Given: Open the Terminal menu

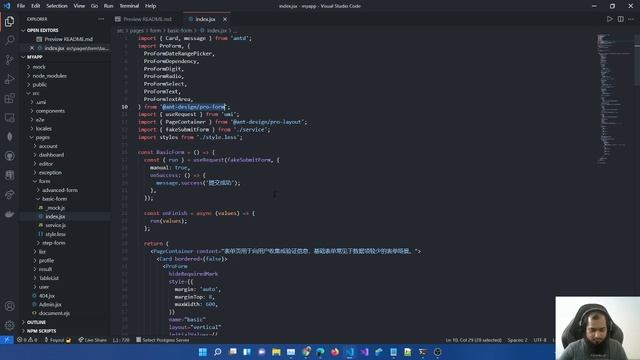Looking at the screenshot, I should click(x=129, y=6).
